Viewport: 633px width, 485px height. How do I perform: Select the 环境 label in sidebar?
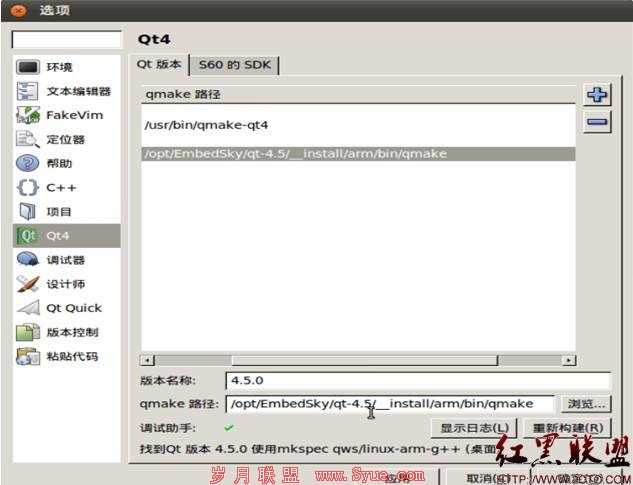click(x=59, y=67)
